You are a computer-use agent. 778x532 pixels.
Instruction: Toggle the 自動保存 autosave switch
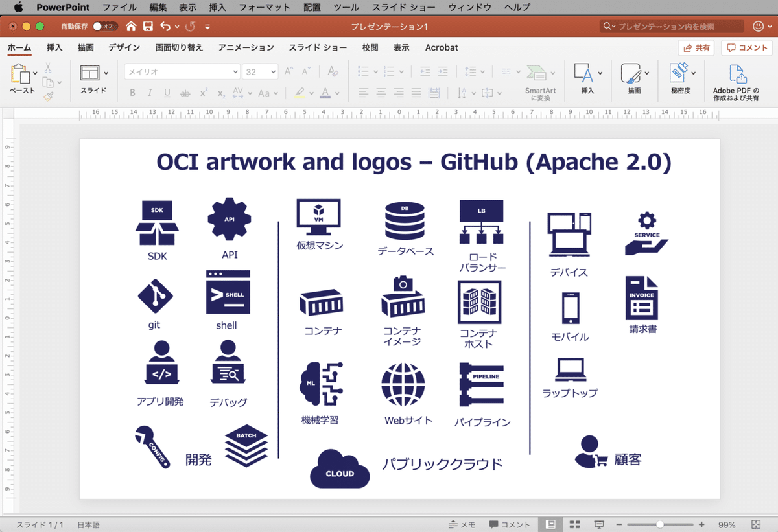pyautogui.click(x=104, y=27)
